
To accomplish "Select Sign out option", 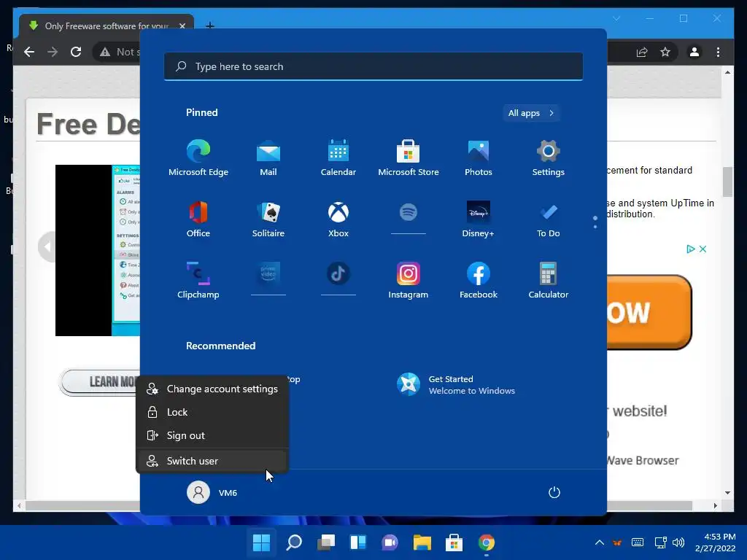I will (212, 435).
